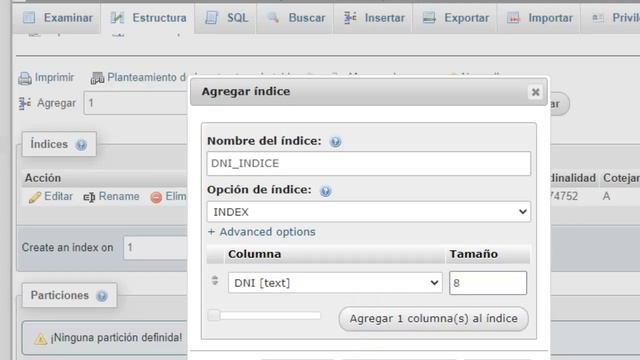This screenshot has width=640, height=360.
Task: Open help for Particiones section
Action: [x=102, y=296]
